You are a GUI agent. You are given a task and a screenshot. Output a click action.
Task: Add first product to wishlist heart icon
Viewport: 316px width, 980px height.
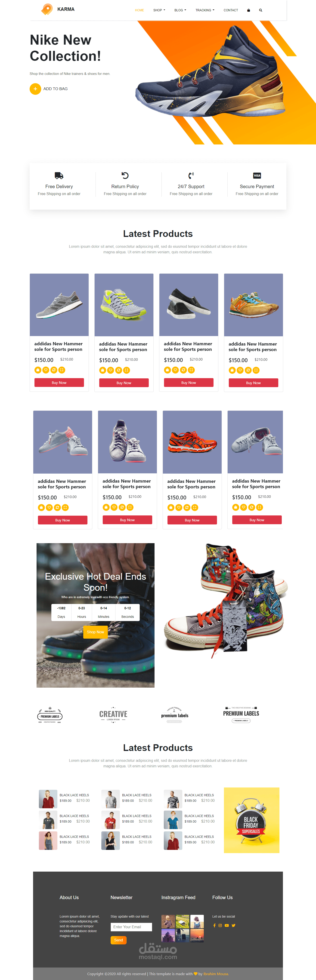[46, 370]
